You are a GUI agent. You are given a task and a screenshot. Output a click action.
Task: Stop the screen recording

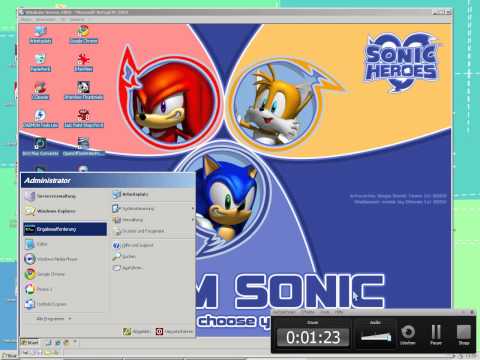(464, 334)
